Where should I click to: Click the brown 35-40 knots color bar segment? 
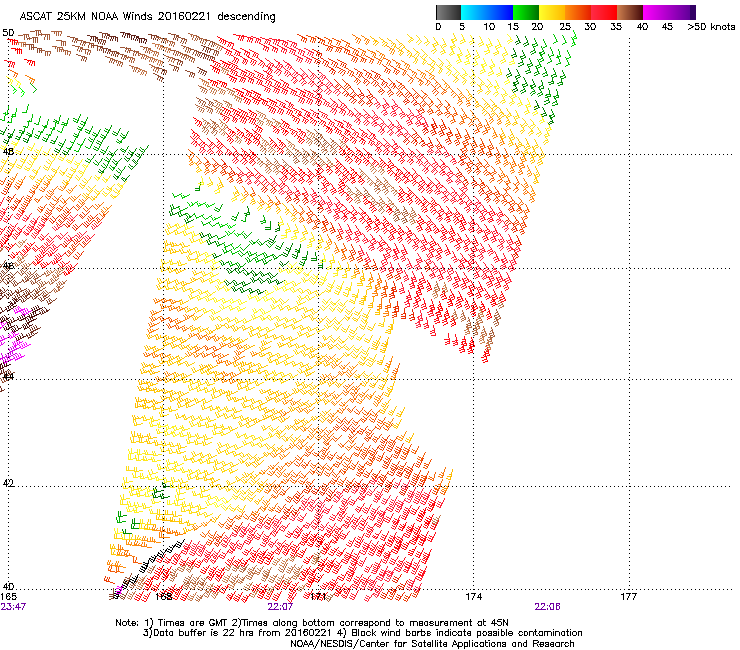(630, 12)
